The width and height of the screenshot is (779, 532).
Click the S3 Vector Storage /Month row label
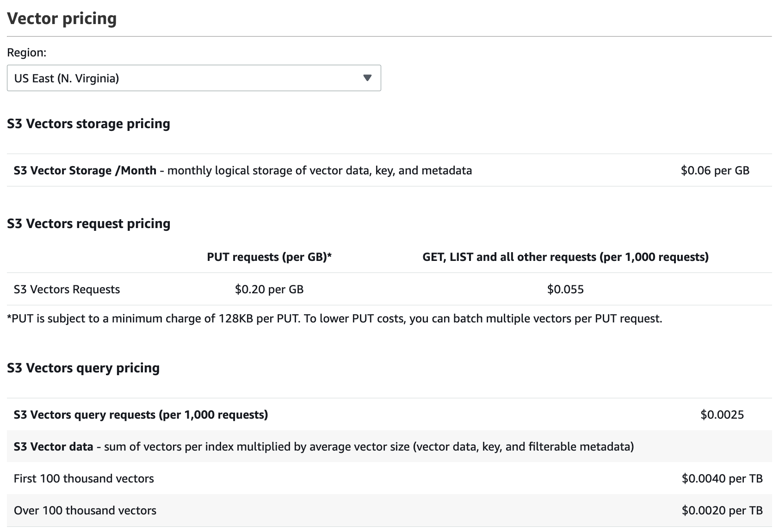(85, 171)
